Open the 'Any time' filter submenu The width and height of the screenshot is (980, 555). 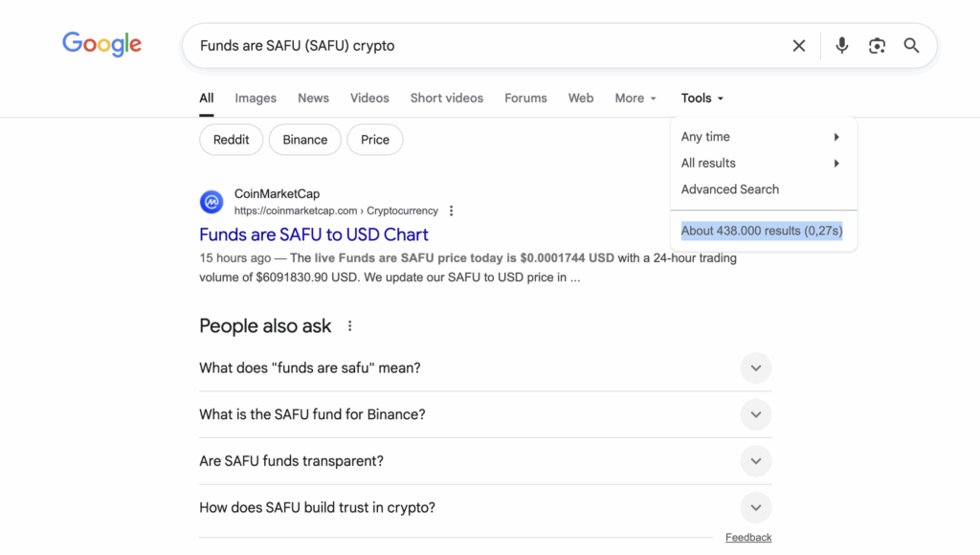point(761,137)
